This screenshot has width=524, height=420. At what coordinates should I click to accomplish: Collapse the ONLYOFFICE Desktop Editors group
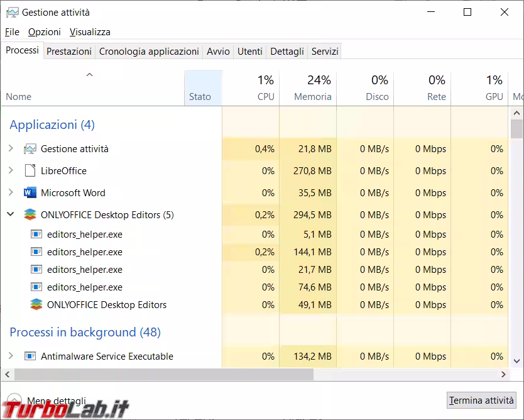(x=11, y=215)
